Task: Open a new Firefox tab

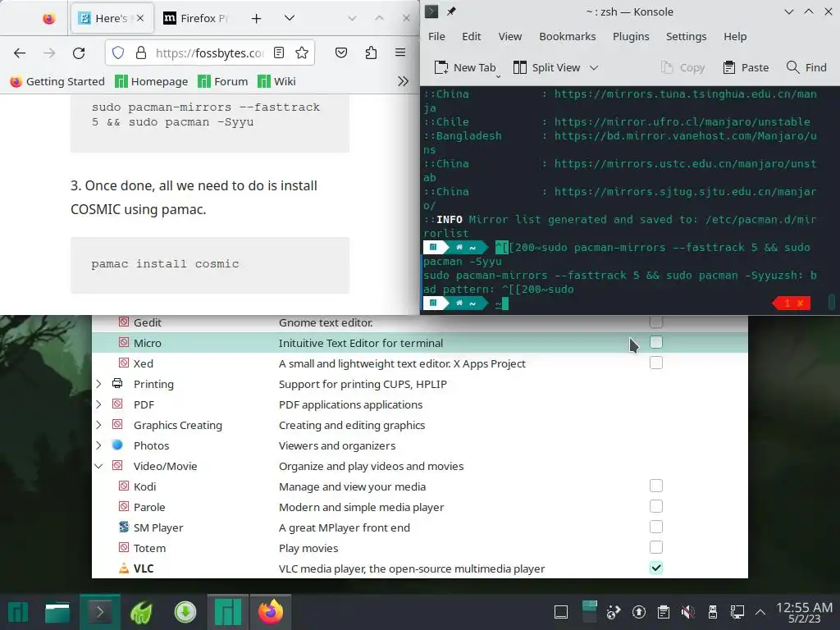Action: coord(256,19)
